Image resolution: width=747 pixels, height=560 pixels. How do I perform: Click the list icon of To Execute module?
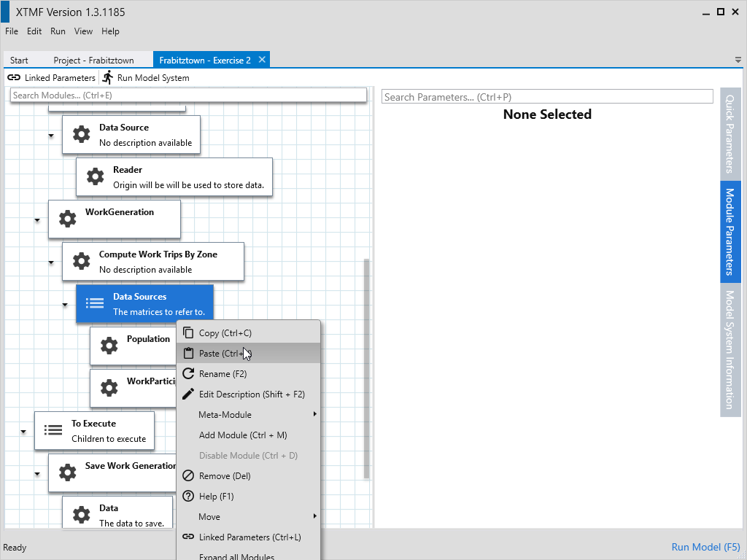53,430
